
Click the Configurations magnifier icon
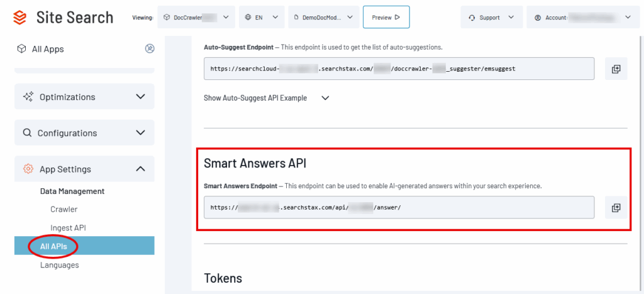click(27, 133)
